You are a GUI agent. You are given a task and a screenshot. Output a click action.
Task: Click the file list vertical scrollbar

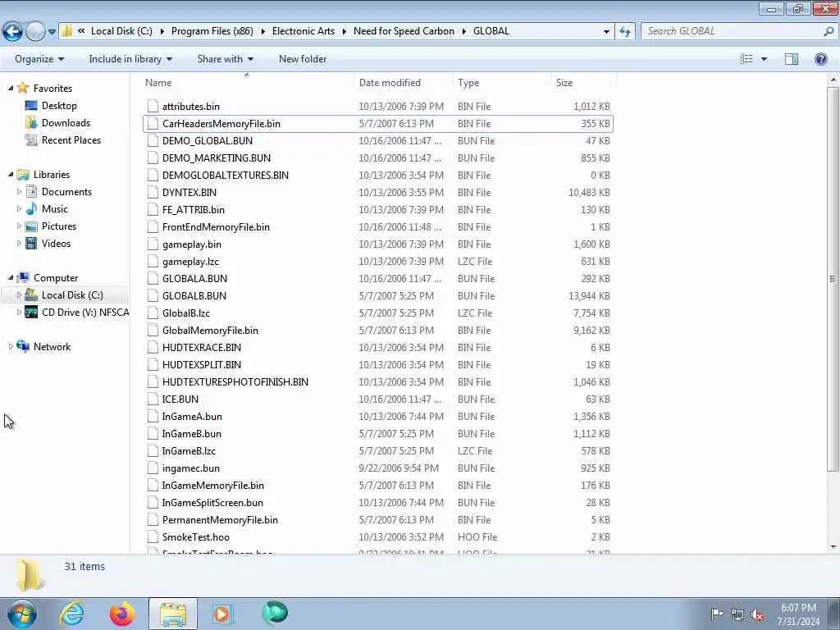click(x=833, y=279)
